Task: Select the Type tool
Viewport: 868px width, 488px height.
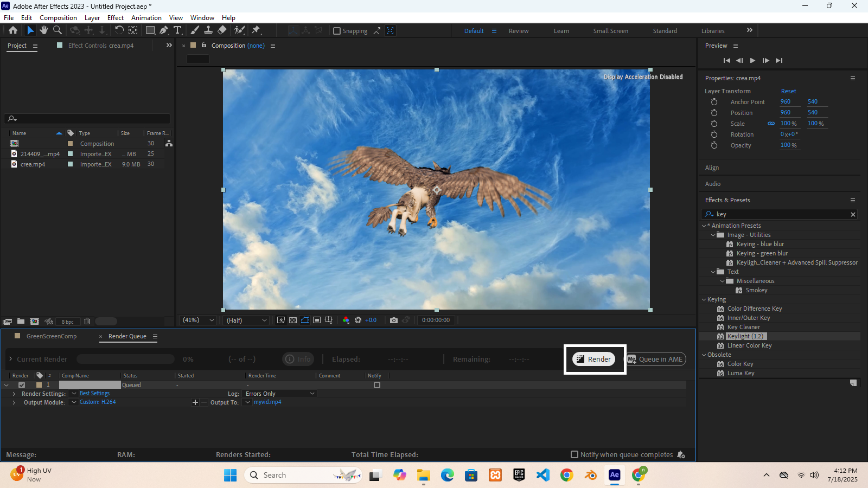Action: tap(177, 30)
